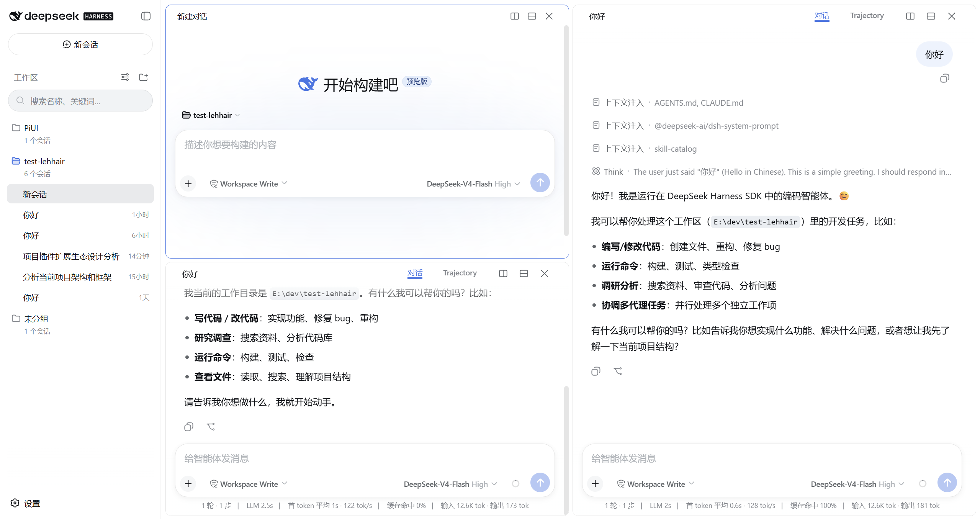This screenshot has width=980, height=519.
Task: Open 项目插件扩展生态设计分析 session
Action: (80, 256)
